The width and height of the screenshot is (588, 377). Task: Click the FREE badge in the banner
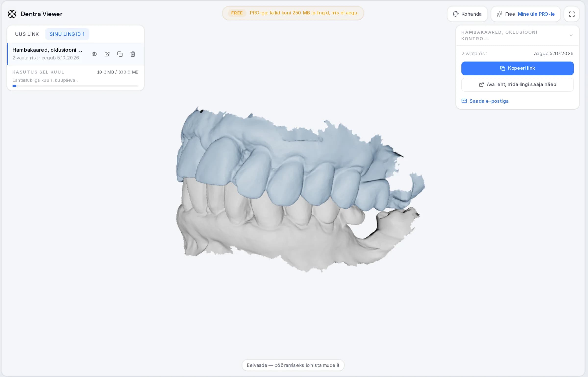(237, 13)
